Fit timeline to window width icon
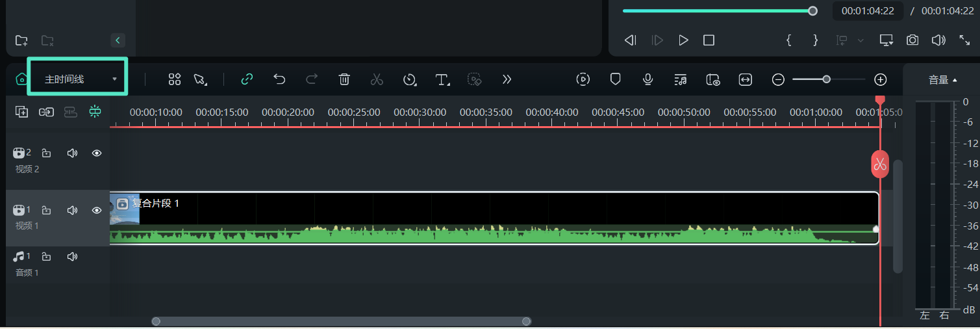Viewport: 980px width, 329px height. pyautogui.click(x=746, y=79)
